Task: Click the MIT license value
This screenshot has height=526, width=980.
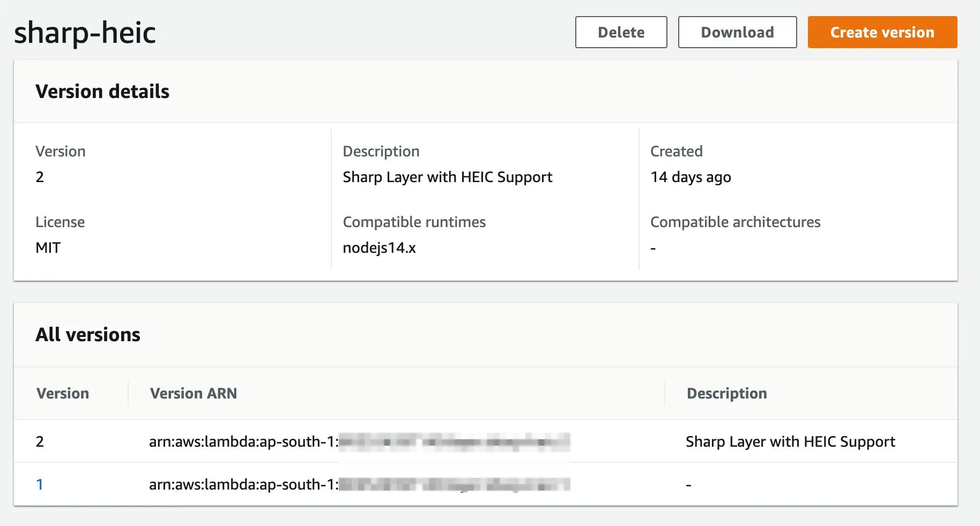Action: click(x=48, y=247)
